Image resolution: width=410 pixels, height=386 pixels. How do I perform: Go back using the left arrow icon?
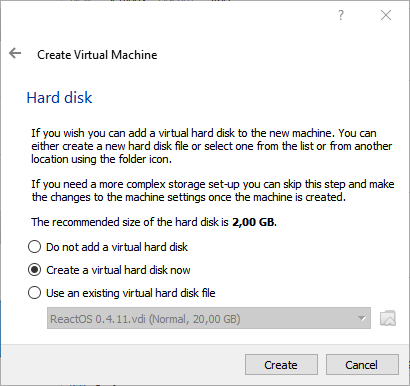click(15, 53)
